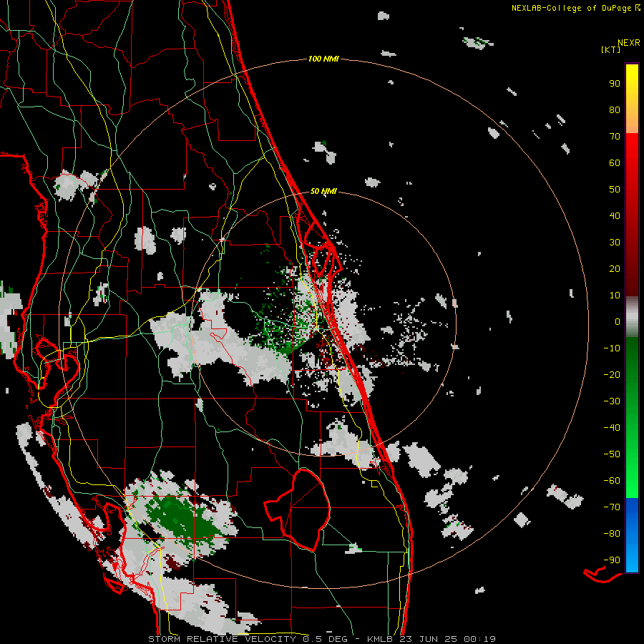
Task: Click the 50 NMI range ring label
Action: coord(323,191)
